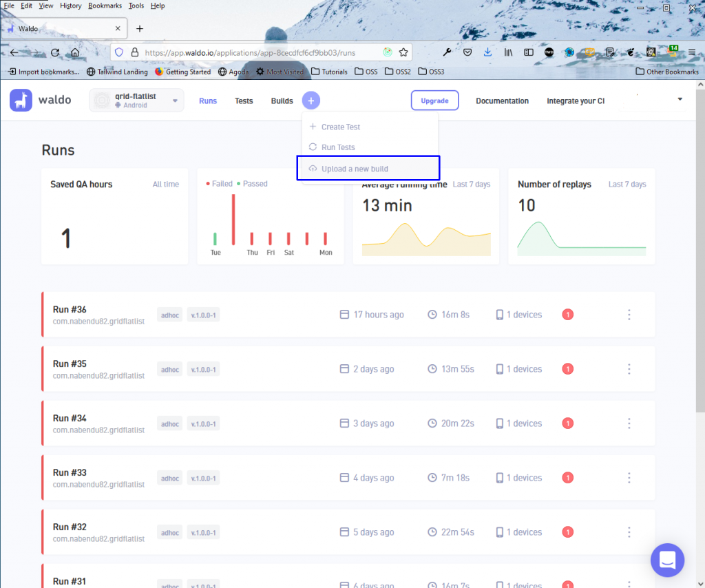Click the v.1.0.0-1 tag on Run #34
Image resolution: width=705 pixels, height=588 pixels.
pyautogui.click(x=203, y=424)
